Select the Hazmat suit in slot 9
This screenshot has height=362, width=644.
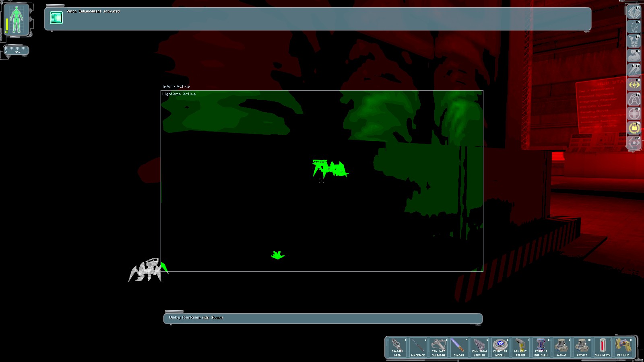pos(562,348)
